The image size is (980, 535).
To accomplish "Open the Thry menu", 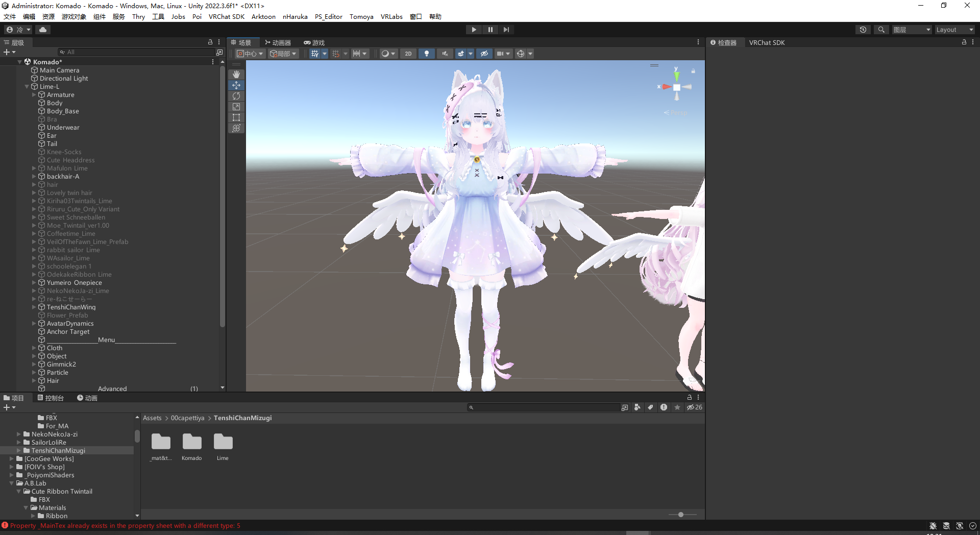I will coord(138,16).
